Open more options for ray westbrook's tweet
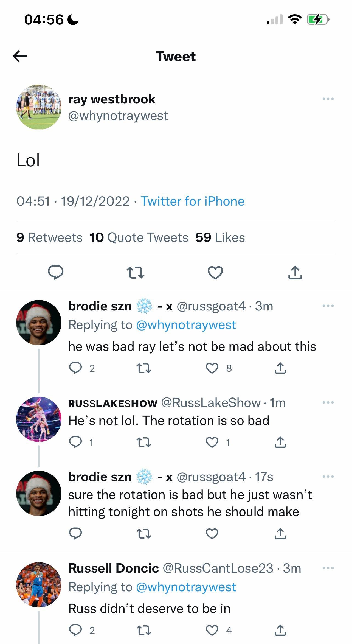 pos(328,99)
